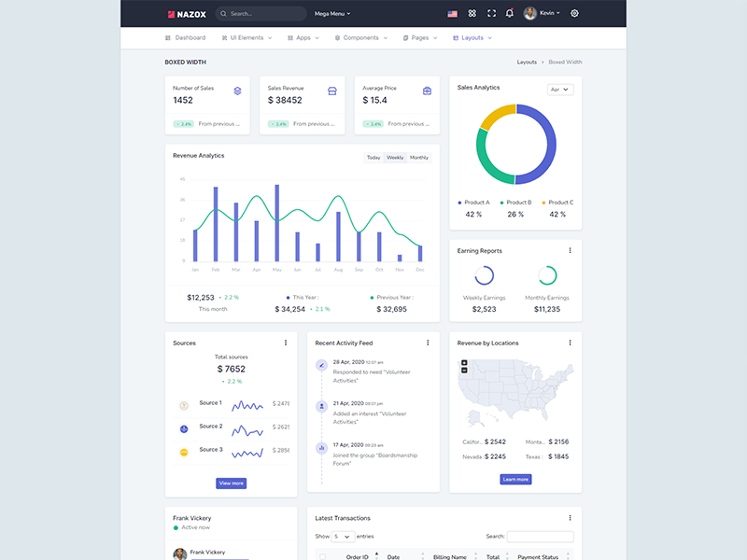Go to the Dashboard nav item

click(x=185, y=38)
